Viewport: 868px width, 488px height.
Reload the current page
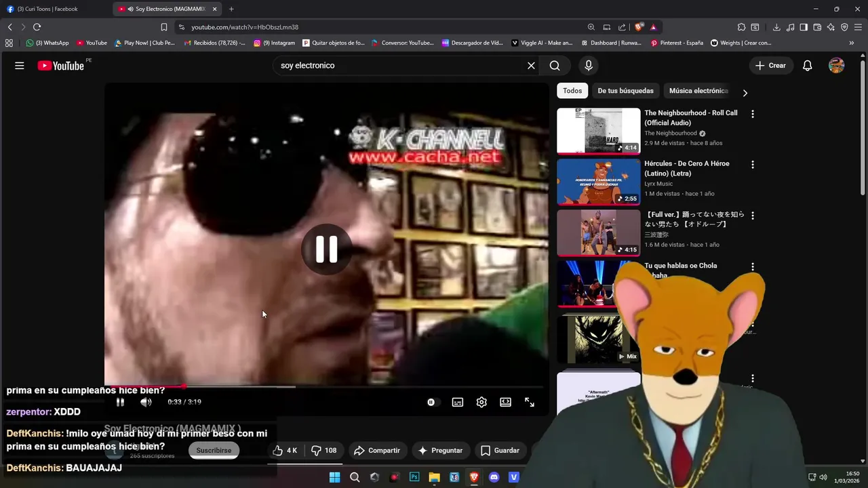coord(37,27)
